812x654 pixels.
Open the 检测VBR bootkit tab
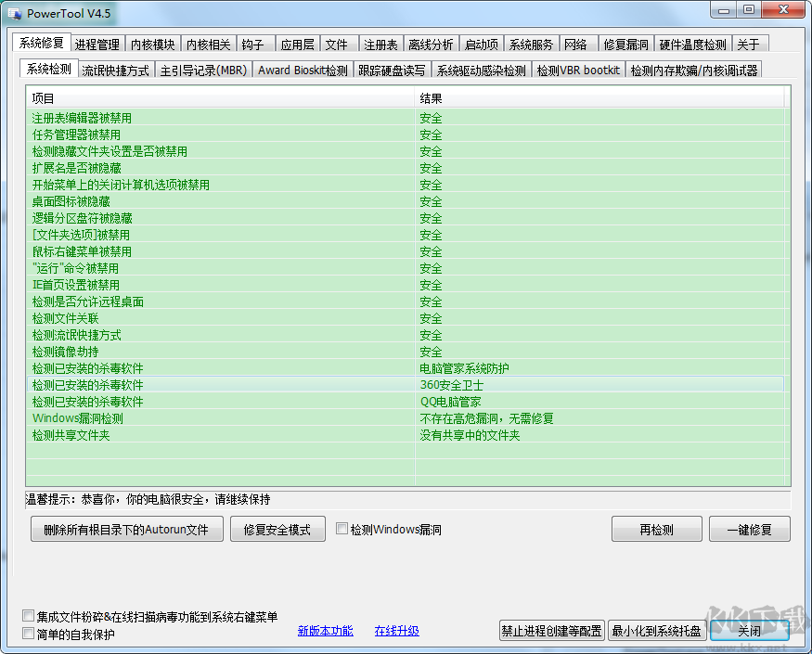click(x=577, y=68)
